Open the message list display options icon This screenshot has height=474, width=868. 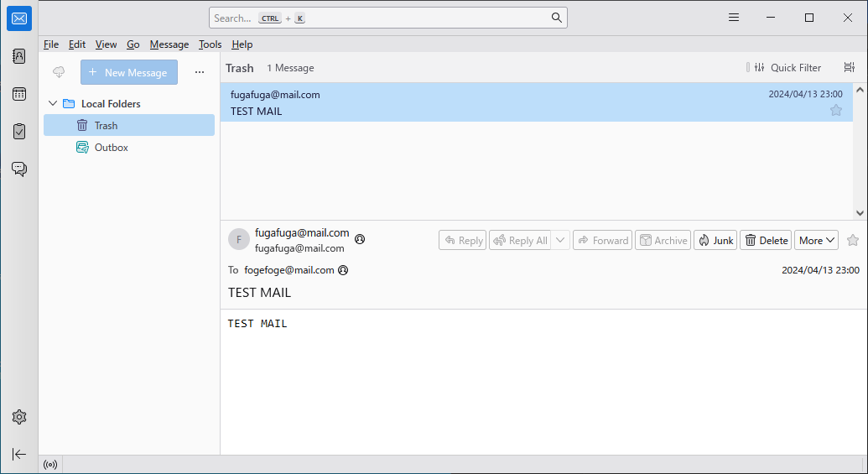[x=850, y=68]
